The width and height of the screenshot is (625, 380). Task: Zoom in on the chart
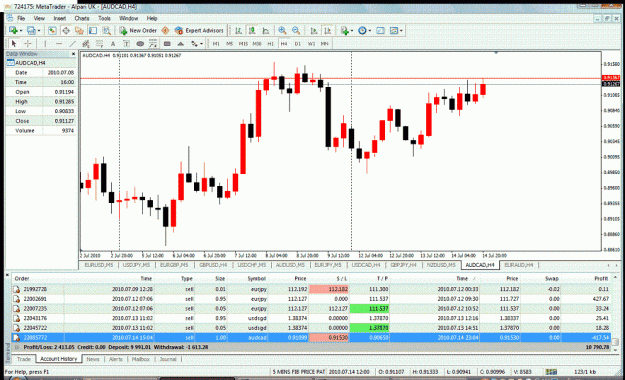pyautogui.click(x=282, y=30)
